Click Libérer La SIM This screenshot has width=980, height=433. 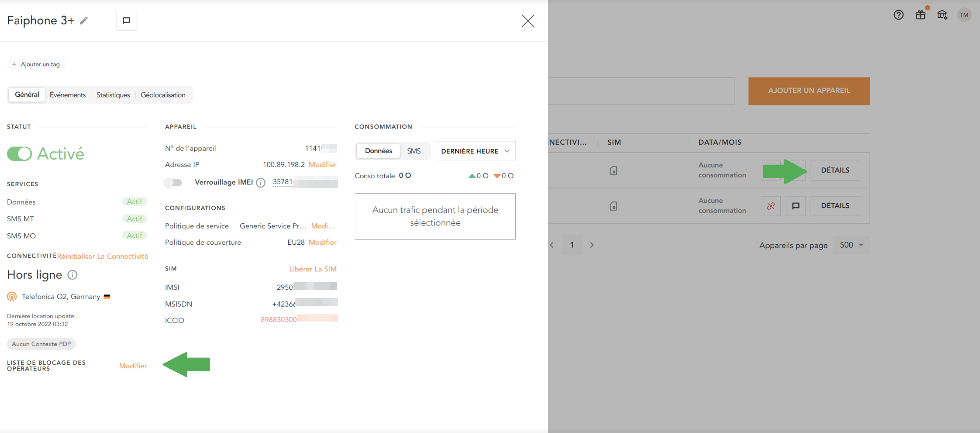click(313, 269)
